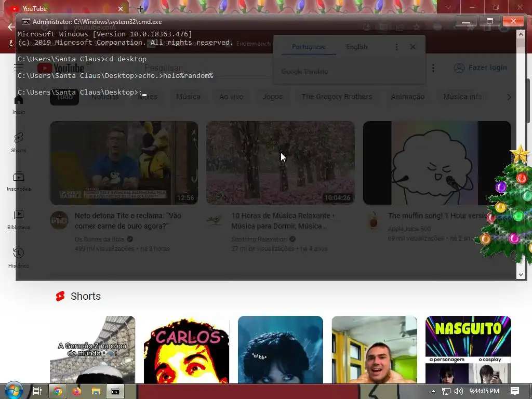Select the Jogos filter chip
The image size is (532, 399).
click(x=272, y=97)
